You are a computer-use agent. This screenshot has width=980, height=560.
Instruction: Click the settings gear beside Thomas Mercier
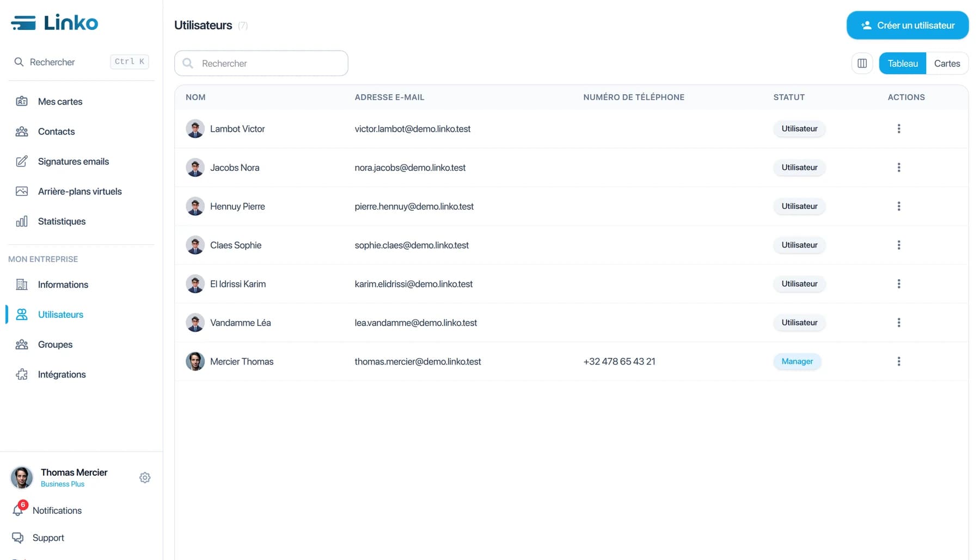pos(145,477)
